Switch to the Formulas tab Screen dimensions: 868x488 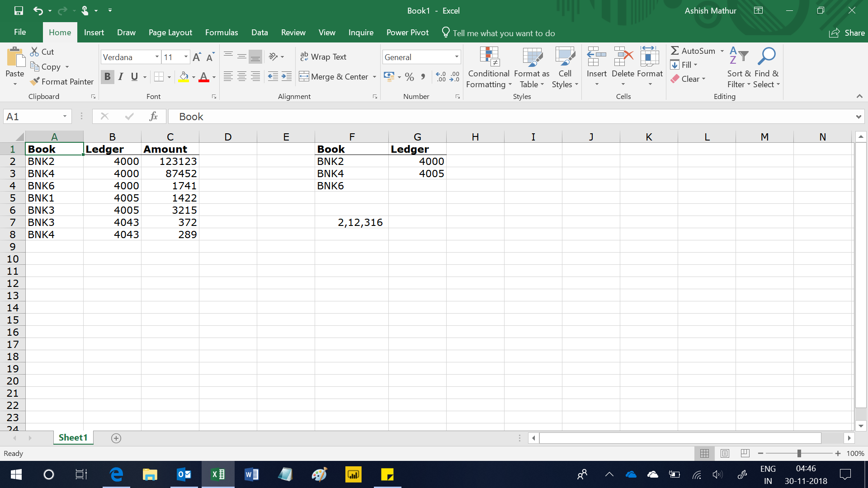pos(221,33)
